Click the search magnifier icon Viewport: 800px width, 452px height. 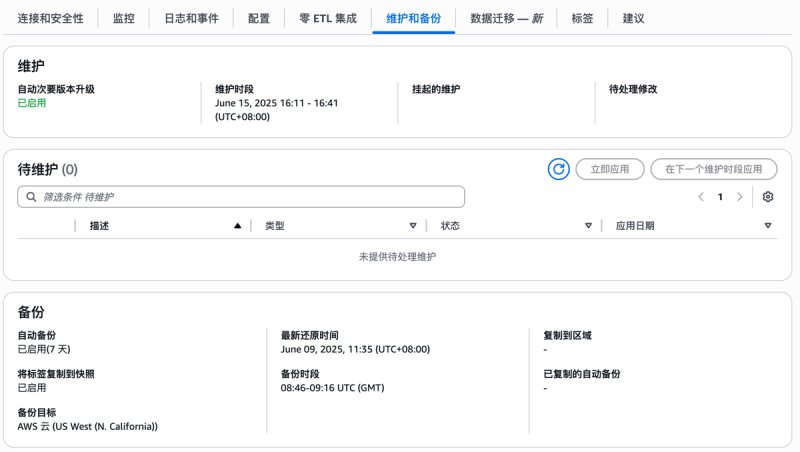click(31, 197)
